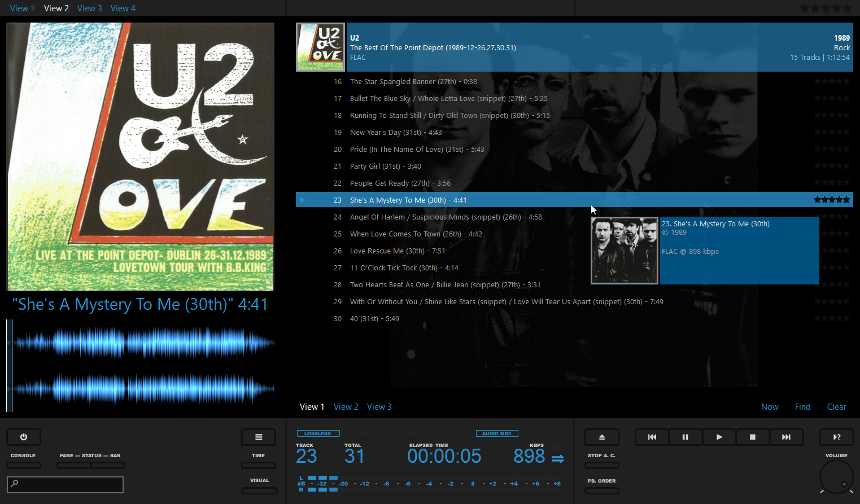Screen dimensions: 860x504
Task: Toggle the TIME display mode
Action: [x=259, y=466]
